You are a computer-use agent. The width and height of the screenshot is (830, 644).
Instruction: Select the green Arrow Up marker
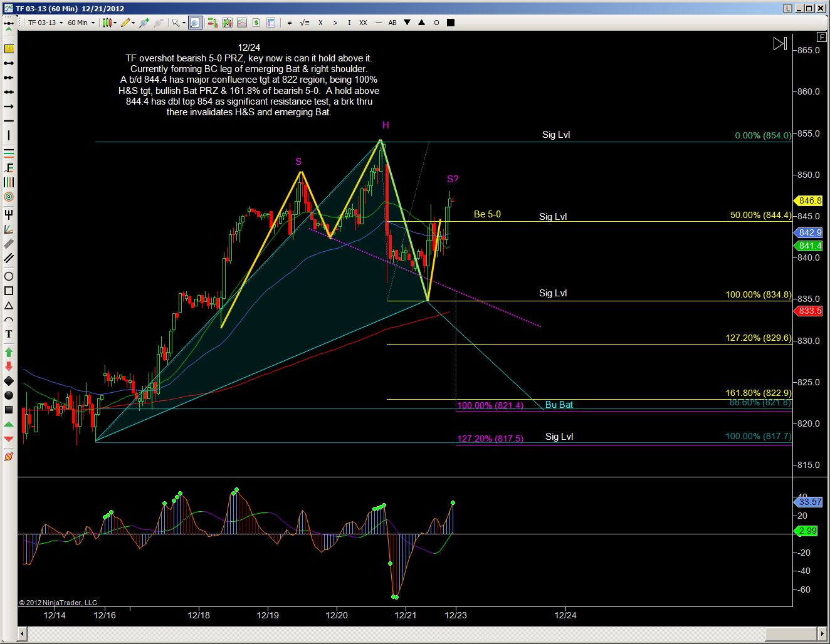click(9, 352)
